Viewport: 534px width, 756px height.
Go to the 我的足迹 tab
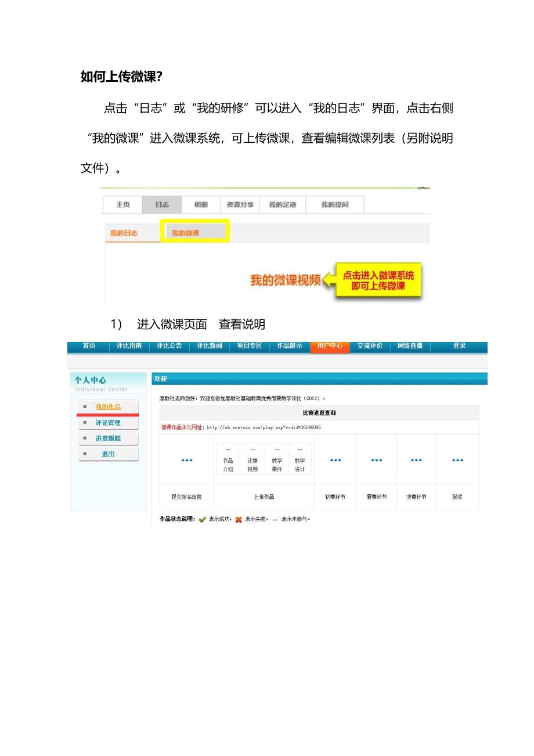[283, 205]
